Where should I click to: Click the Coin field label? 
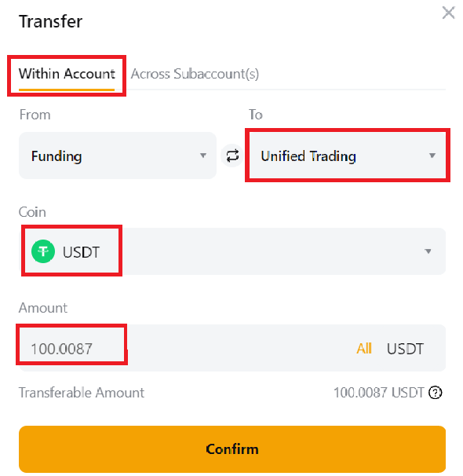tap(32, 212)
